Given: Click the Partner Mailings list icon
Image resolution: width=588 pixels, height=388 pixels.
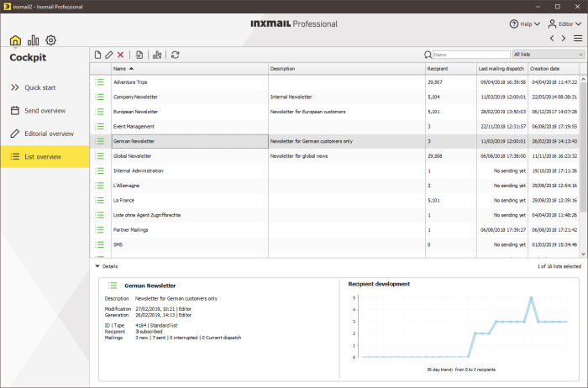Looking at the screenshot, I should click(x=99, y=230).
